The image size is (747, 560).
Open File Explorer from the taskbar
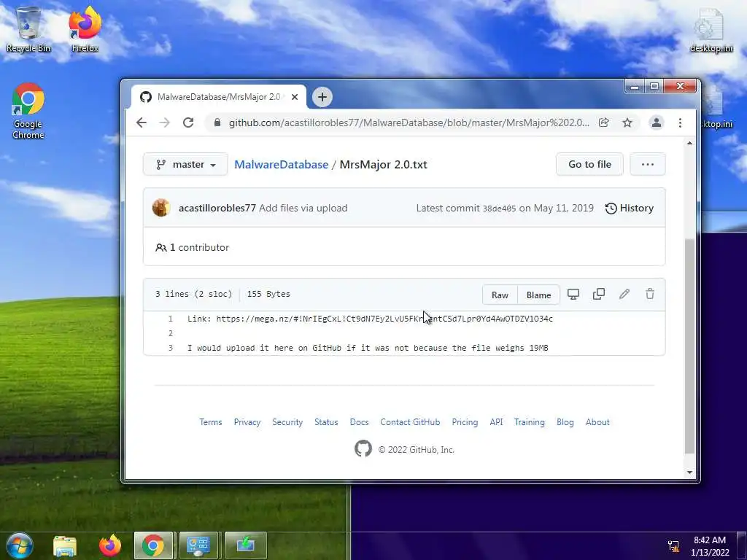tap(65, 545)
